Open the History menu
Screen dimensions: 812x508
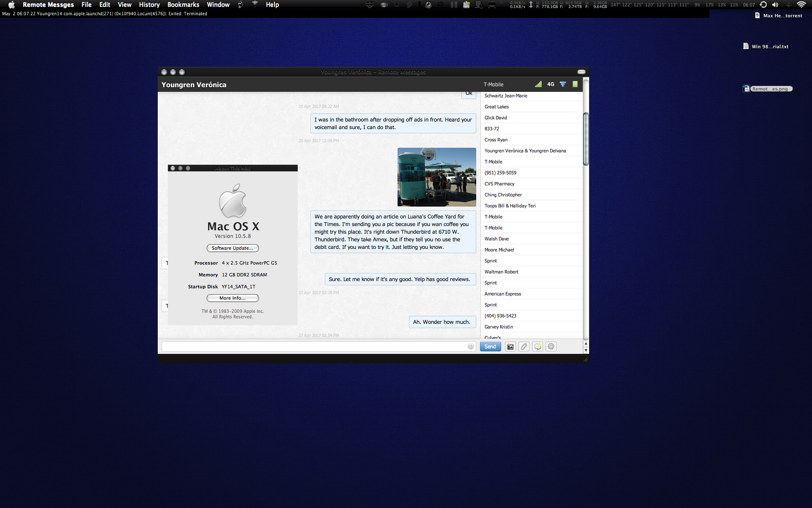[149, 5]
